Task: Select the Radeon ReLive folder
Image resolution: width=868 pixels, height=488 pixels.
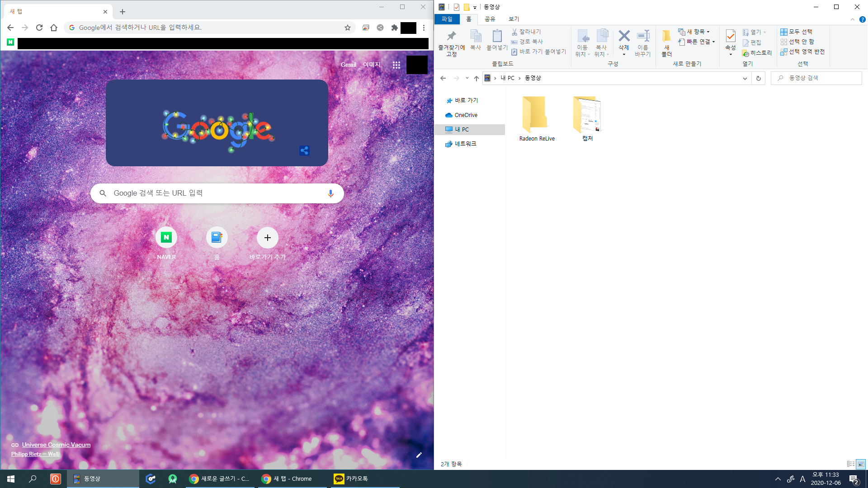Action: 537,119
